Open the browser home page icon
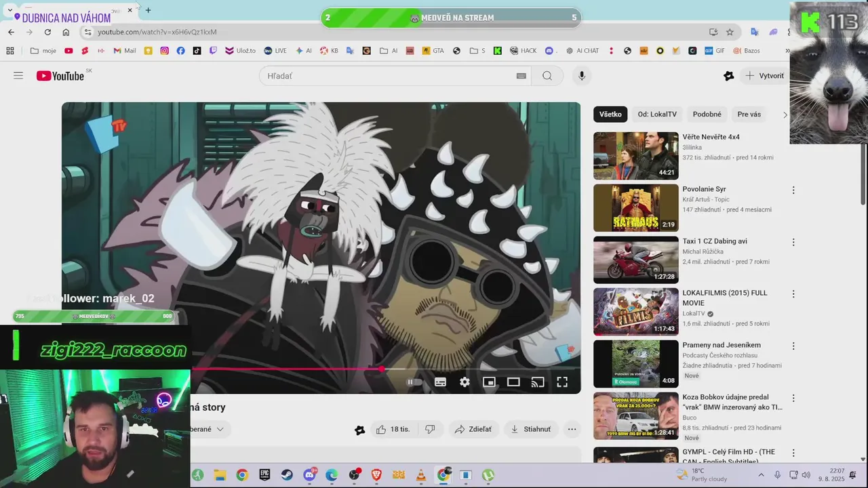Screen dimensions: 868x488 [x=66, y=32]
